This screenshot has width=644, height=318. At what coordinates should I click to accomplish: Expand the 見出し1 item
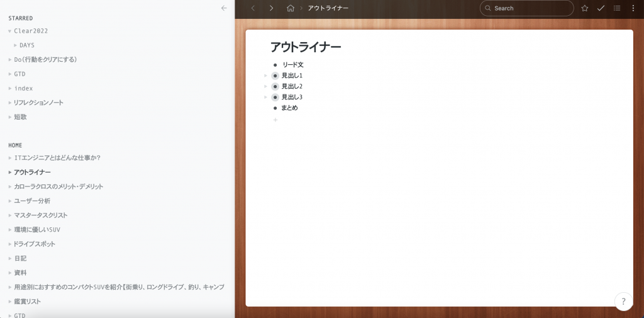click(266, 76)
